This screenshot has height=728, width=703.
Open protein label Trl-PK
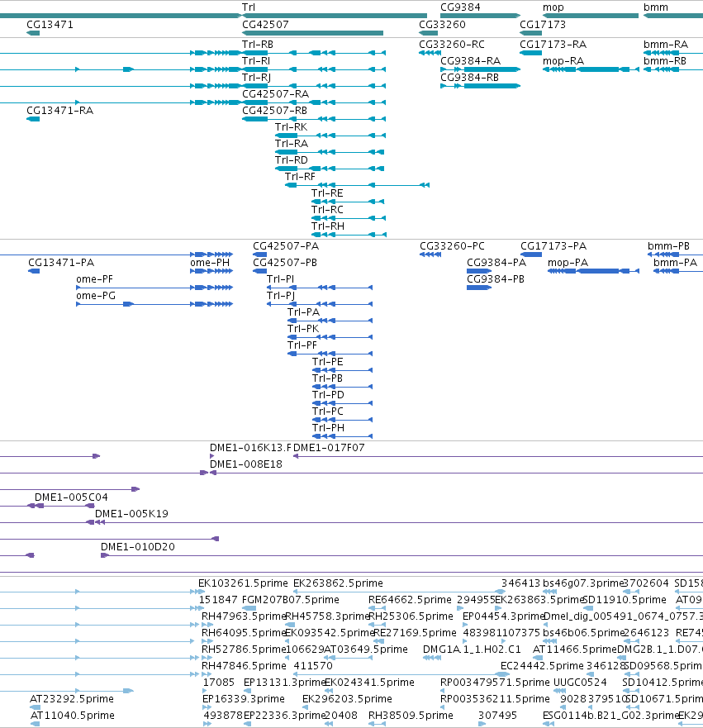click(x=303, y=329)
